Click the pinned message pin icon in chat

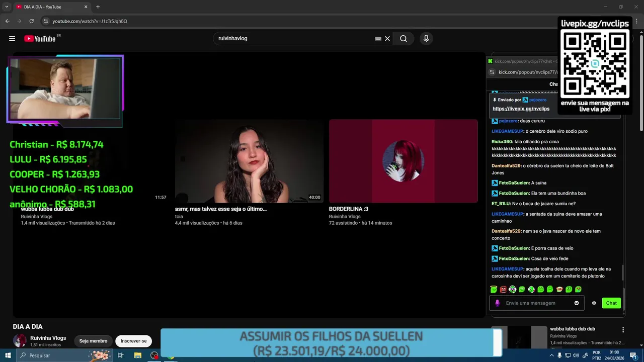pyautogui.click(x=495, y=100)
